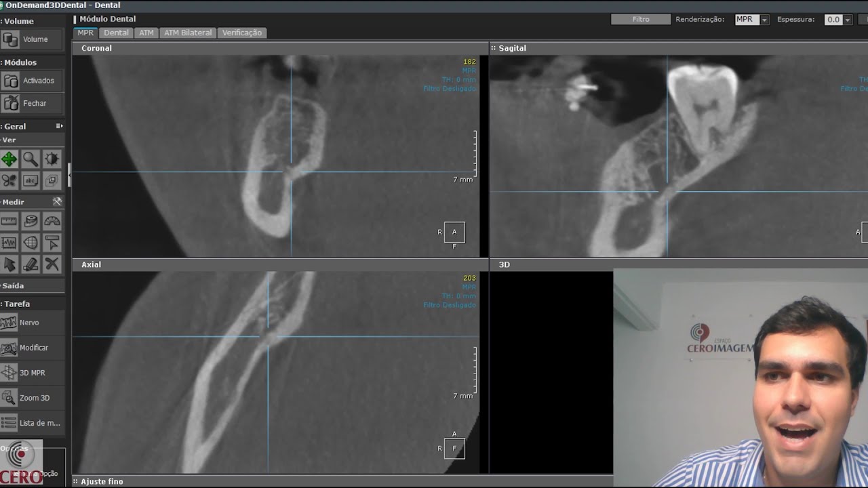Select the ruler measurement tool
Screen dimensions: 868x488
9,221
